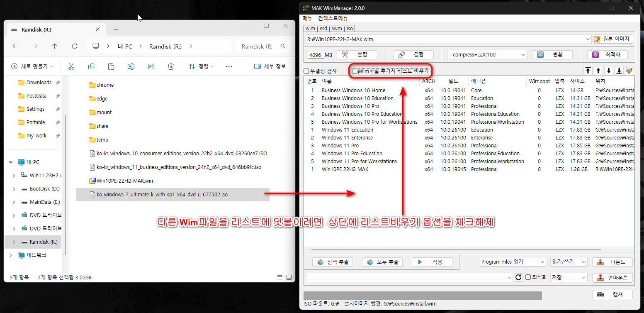Click the Explorer Up arrow navigation button
This screenshot has width=644, height=313.
(x=55, y=46)
